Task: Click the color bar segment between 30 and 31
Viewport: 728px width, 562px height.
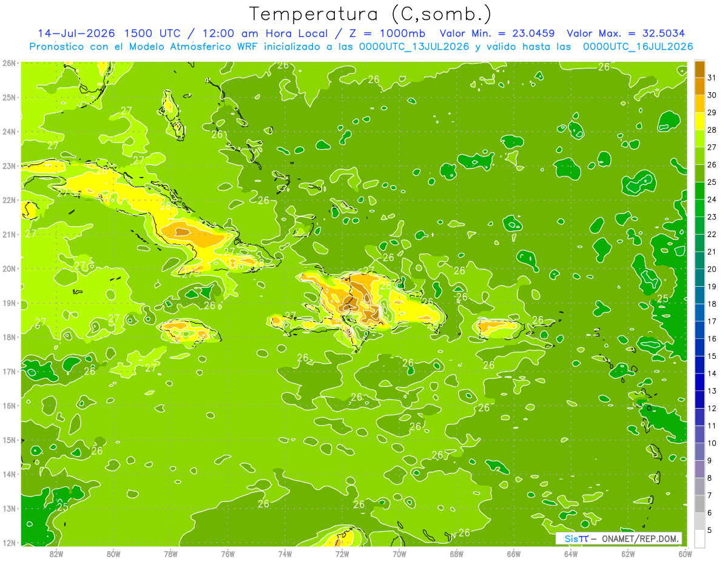Action: (699, 86)
